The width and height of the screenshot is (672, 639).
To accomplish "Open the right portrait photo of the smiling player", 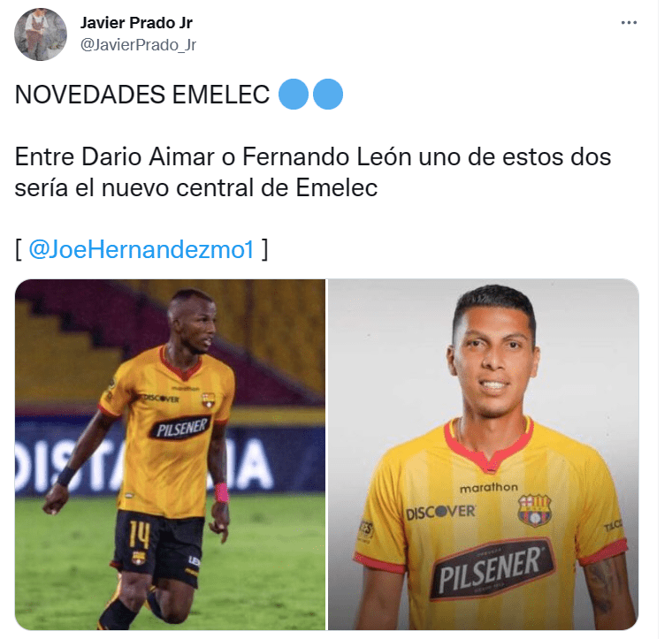I will [484, 454].
